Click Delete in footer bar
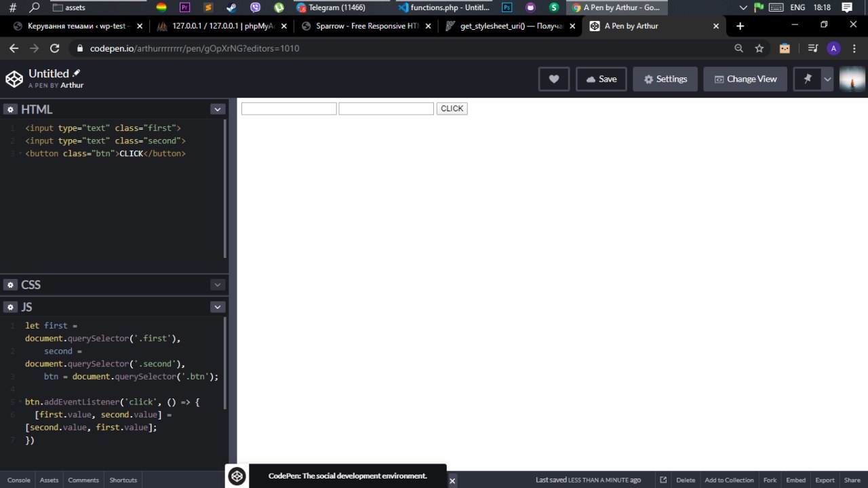The height and width of the screenshot is (488, 868). (x=686, y=480)
